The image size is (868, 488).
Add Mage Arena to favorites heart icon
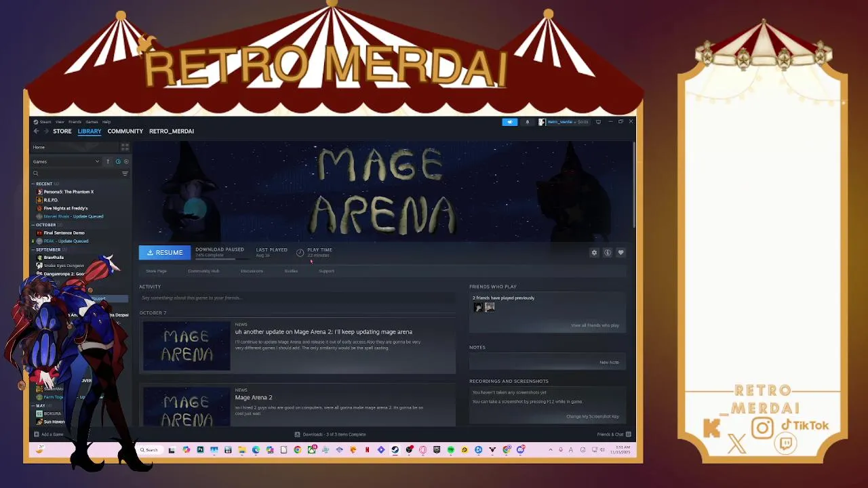[x=620, y=253]
